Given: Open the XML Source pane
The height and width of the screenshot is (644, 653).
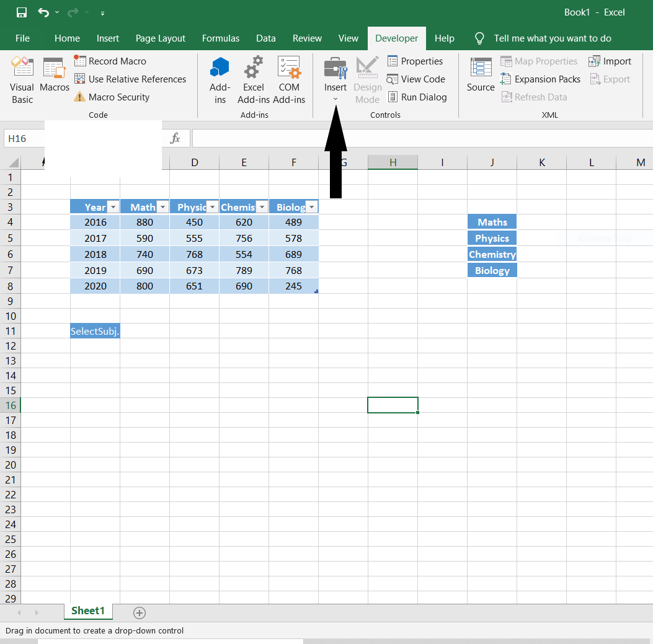Looking at the screenshot, I should pyautogui.click(x=481, y=74).
